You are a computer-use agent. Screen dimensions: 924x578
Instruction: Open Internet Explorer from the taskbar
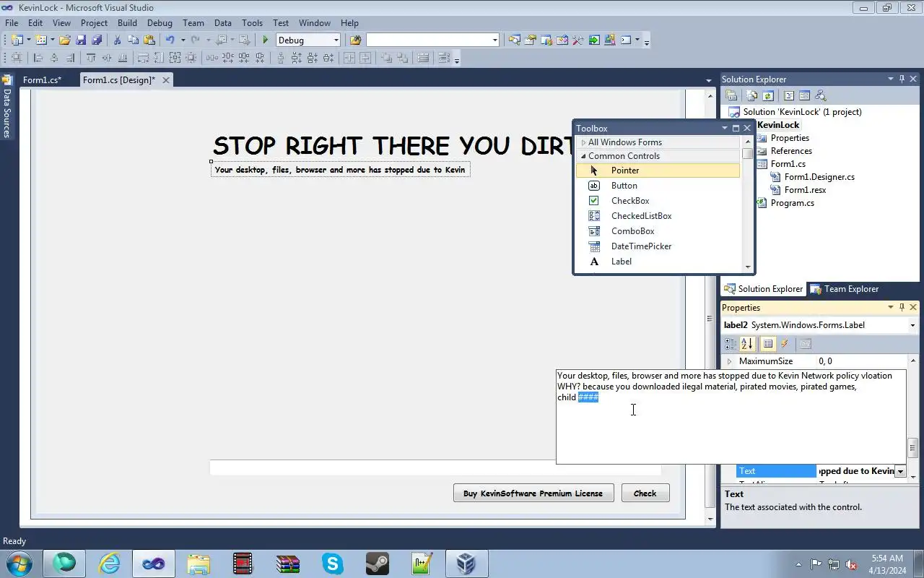[x=109, y=564]
